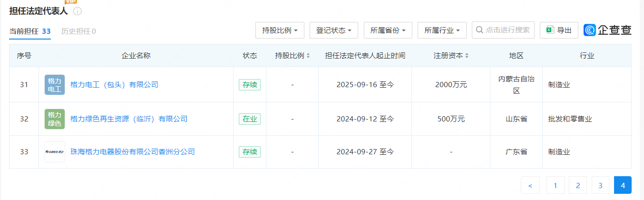Switch to the 历史担任 tab
The width and height of the screenshot is (644, 200).
[x=78, y=31]
